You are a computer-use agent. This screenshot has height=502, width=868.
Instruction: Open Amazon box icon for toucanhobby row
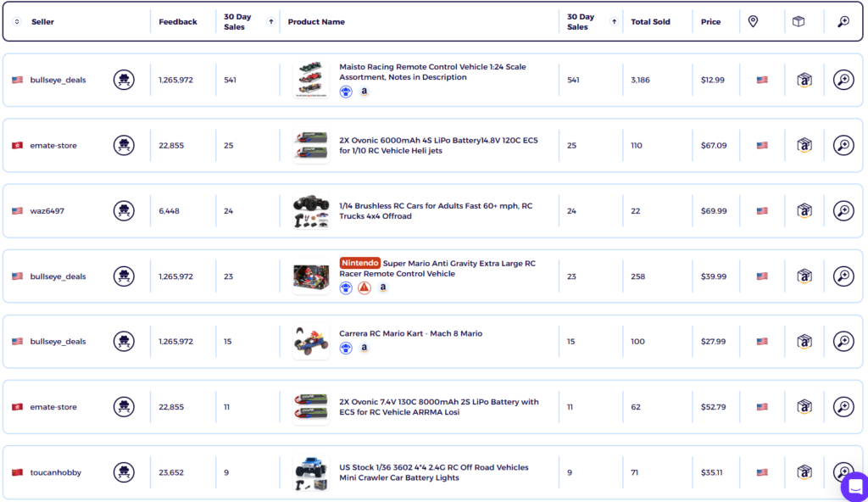(x=804, y=472)
